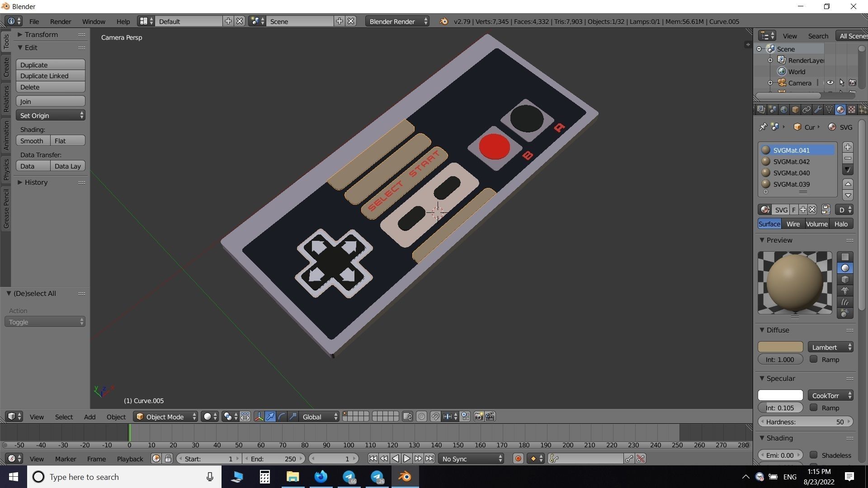Viewport: 868px width, 488px height.
Task: Delete keyframe with crossed key icon
Action: [641, 459]
